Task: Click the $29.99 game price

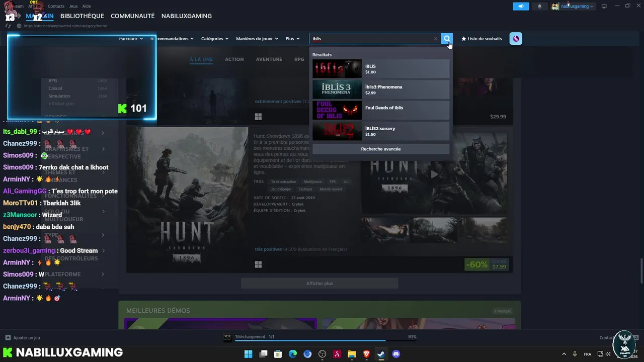Action: [x=498, y=117]
